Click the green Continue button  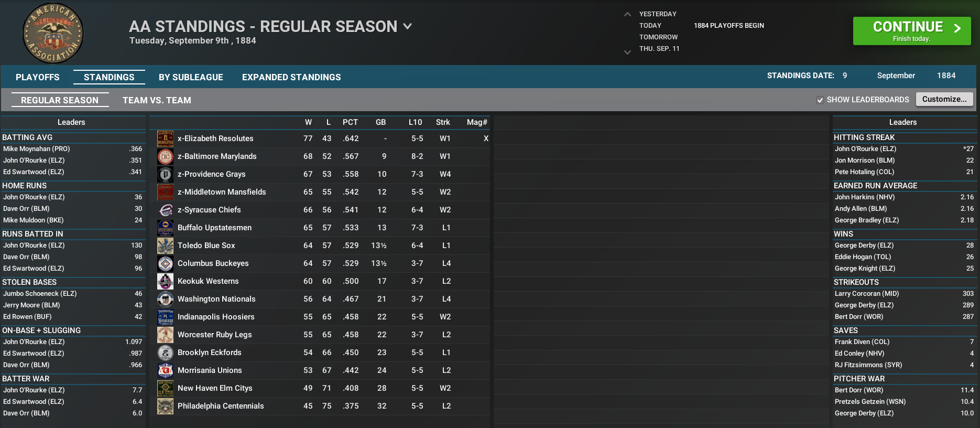click(912, 31)
